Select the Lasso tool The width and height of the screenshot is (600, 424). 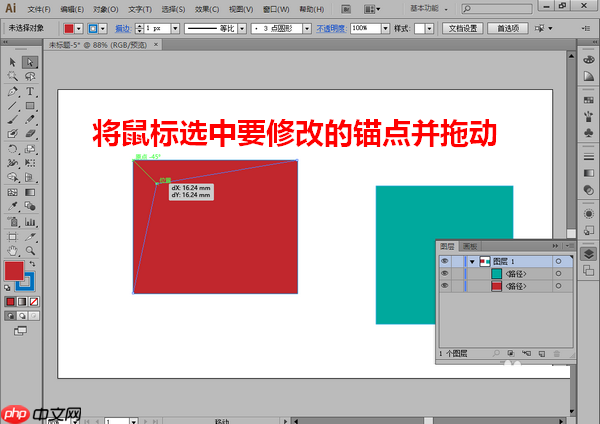[x=30, y=76]
